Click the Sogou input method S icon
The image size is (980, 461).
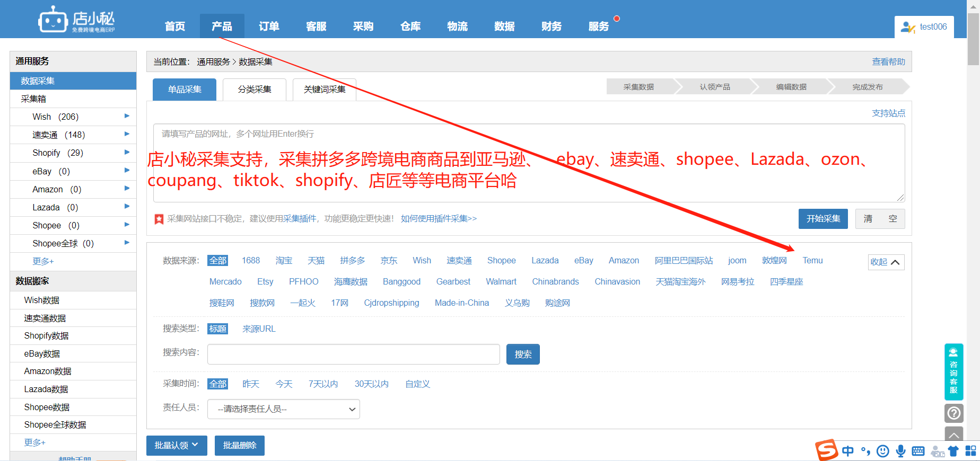pos(826,450)
